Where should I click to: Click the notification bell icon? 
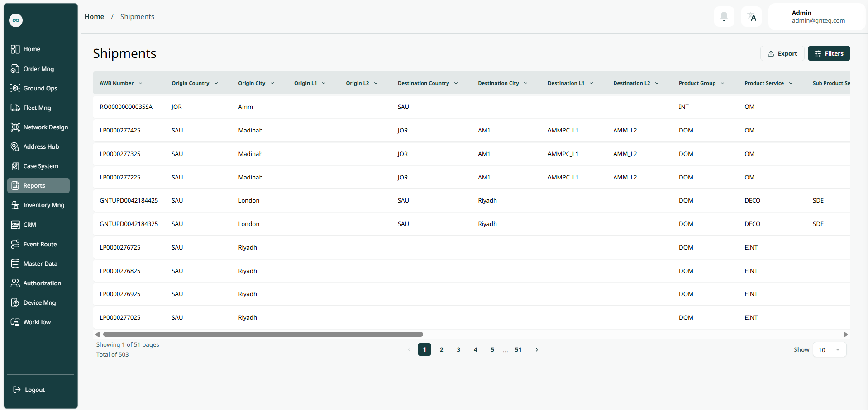[724, 17]
